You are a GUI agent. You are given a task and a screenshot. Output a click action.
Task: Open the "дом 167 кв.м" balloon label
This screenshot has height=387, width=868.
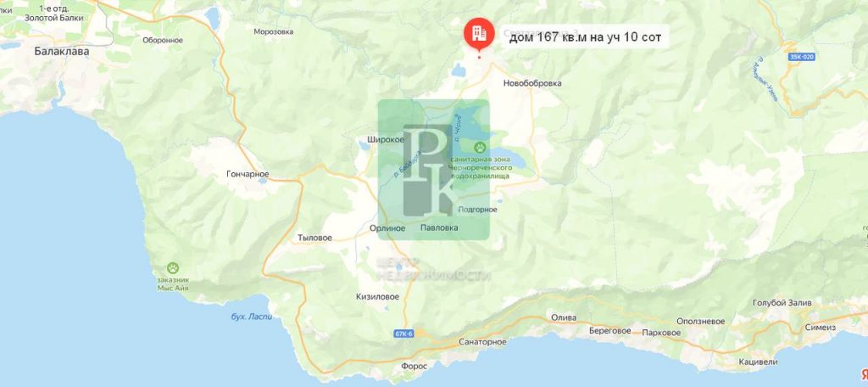pyautogui.click(x=585, y=37)
